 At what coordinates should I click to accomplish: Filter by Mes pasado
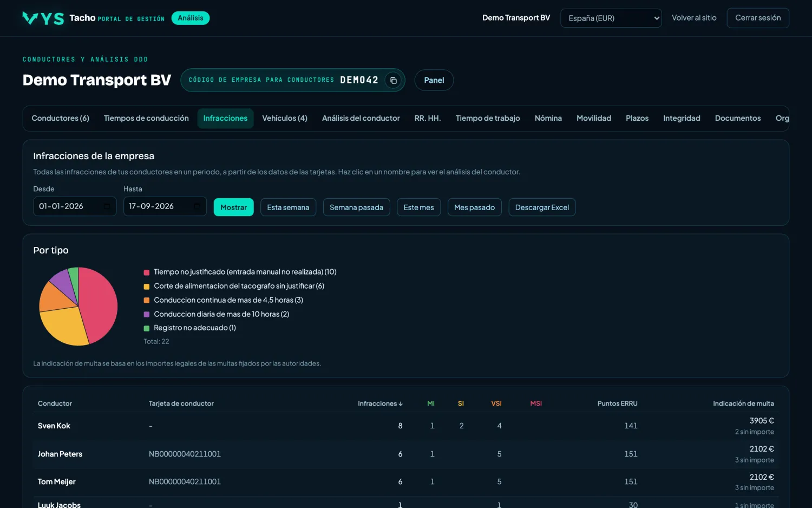[x=474, y=207]
